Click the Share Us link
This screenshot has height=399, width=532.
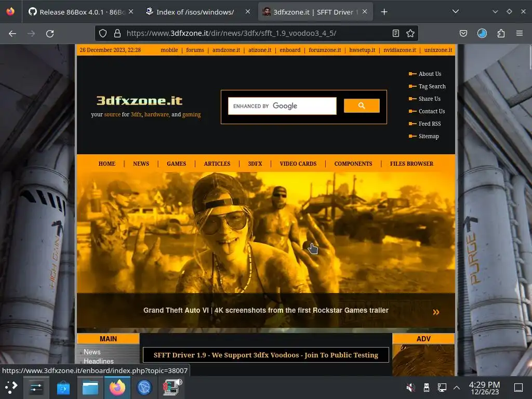click(429, 99)
